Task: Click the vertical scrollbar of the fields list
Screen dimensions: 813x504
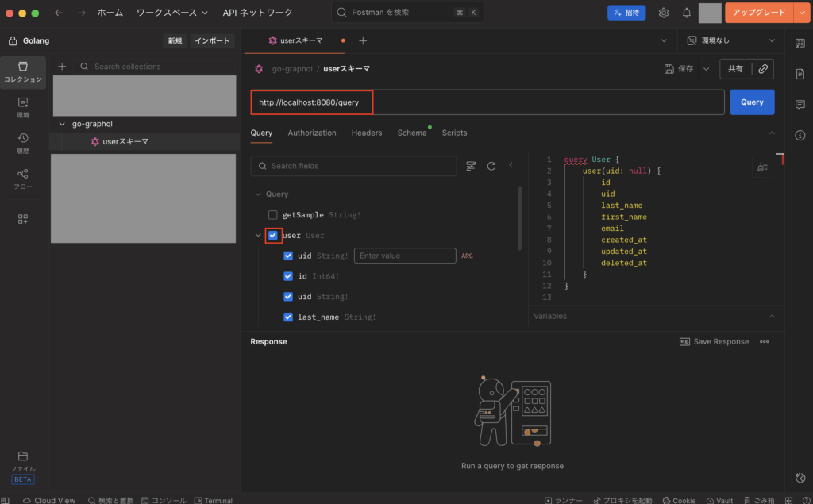Action: click(519, 218)
